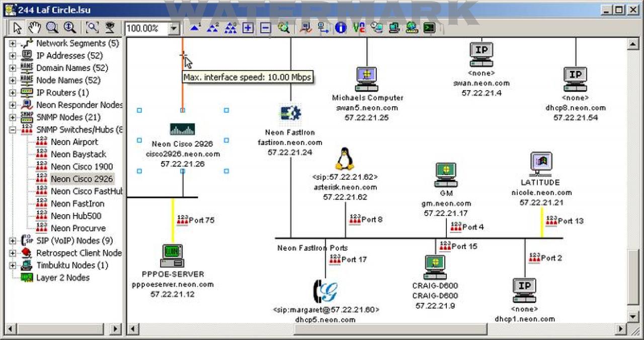Select Neon Cisco 1900 in tree
Screen dimensions: 644x340
tap(82, 167)
